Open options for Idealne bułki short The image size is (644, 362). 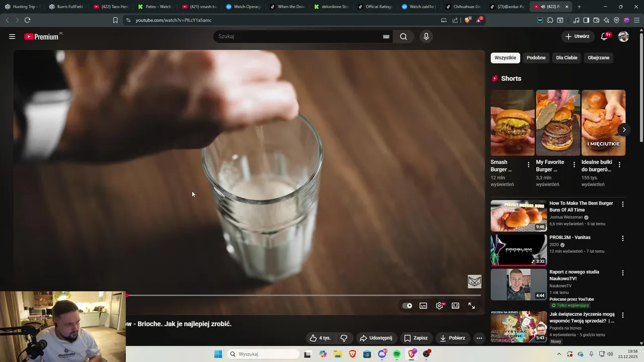(619, 164)
